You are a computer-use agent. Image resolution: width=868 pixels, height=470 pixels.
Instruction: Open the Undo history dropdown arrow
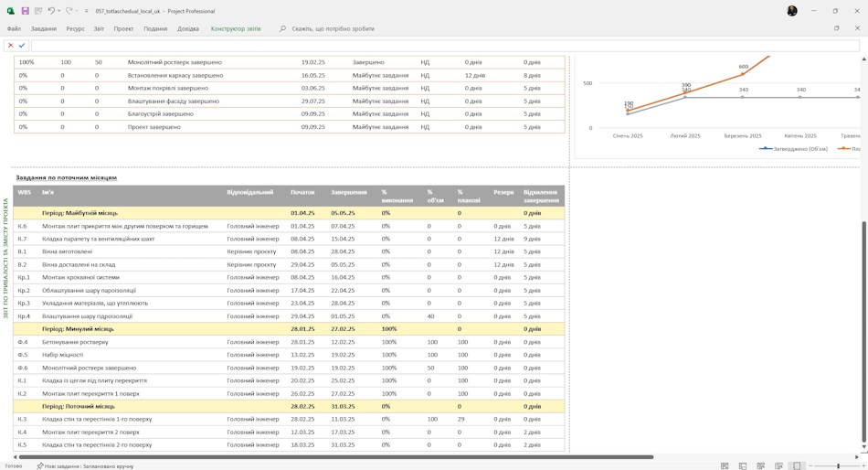[x=58, y=11]
